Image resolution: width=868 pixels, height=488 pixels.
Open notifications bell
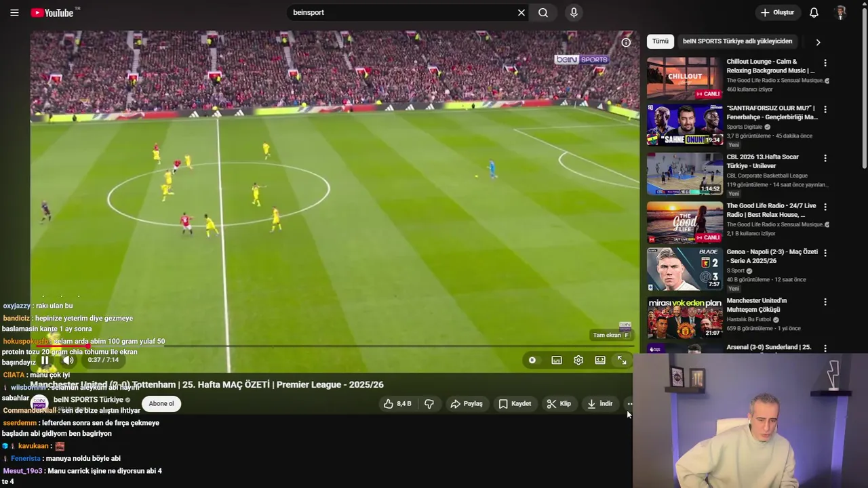tap(814, 12)
